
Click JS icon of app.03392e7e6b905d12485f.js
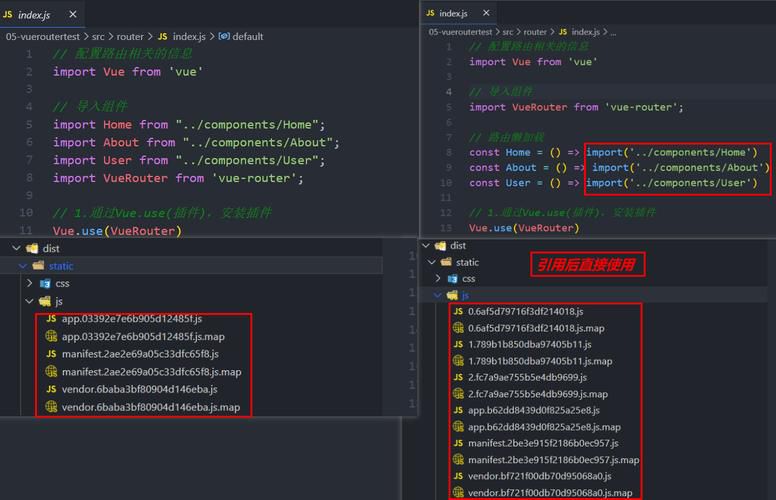(51, 319)
